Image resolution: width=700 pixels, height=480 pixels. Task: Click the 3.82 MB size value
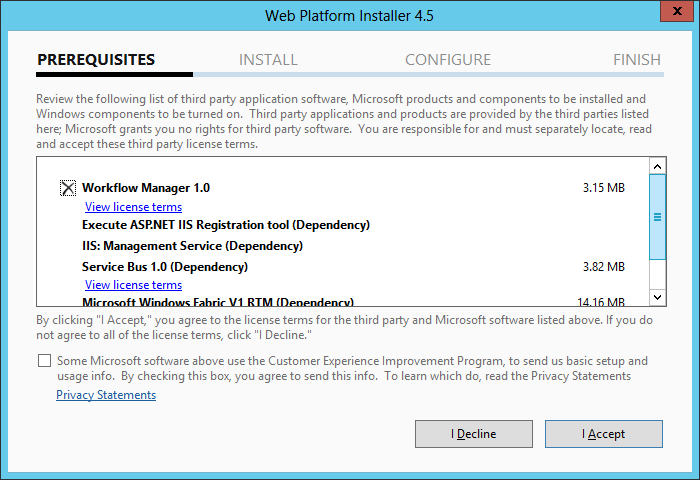pos(604,267)
